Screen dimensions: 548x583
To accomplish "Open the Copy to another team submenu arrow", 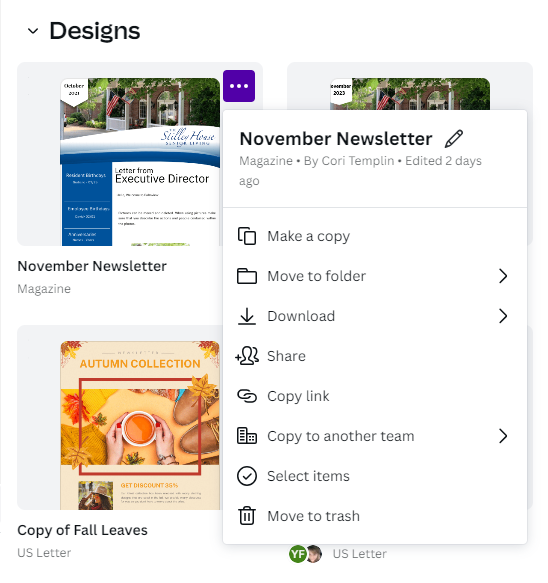I will (x=503, y=436).
